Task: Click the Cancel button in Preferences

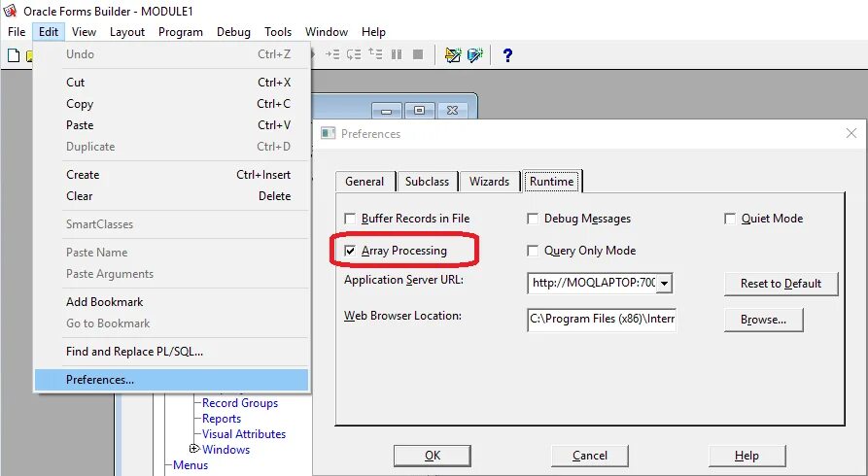Action: click(590, 456)
